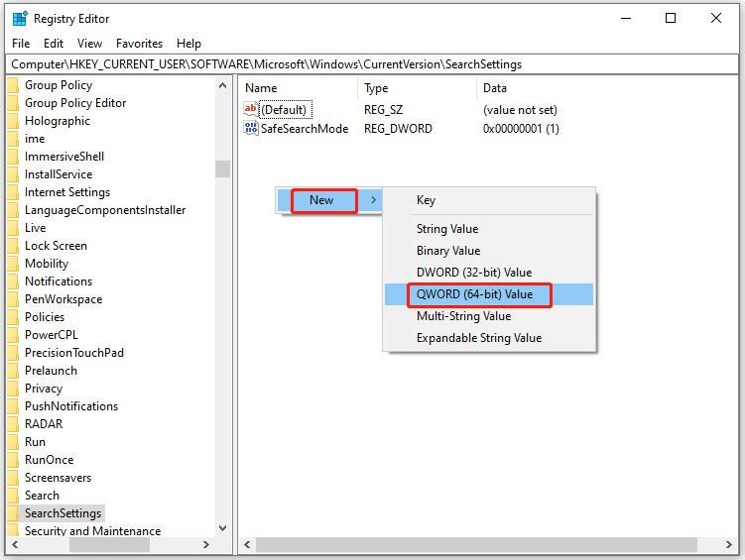Click values pane scroll right arrow
Image resolution: width=745 pixels, height=560 pixels.
[x=729, y=544]
